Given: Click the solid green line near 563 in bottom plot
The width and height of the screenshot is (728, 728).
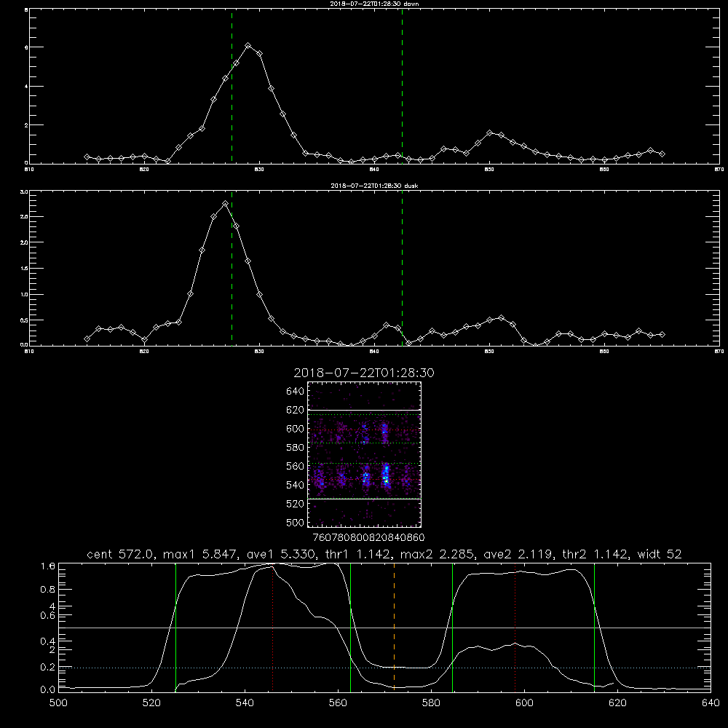Looking at the screenshot, I should (351, 627).
